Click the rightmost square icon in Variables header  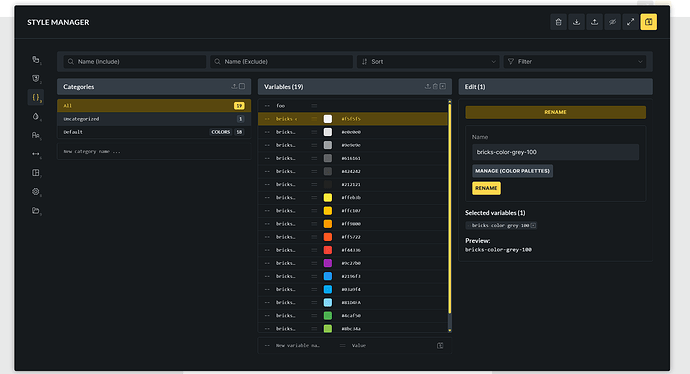443,87
